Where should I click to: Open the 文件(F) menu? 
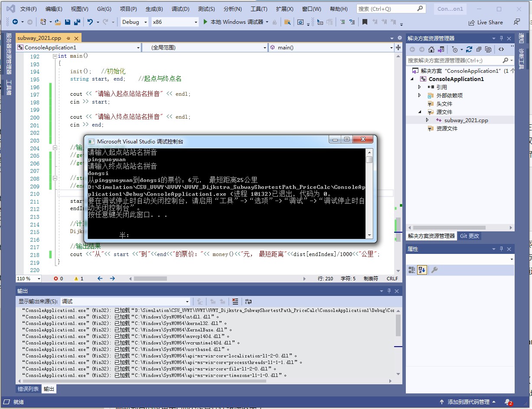click(x=29, y=9)
